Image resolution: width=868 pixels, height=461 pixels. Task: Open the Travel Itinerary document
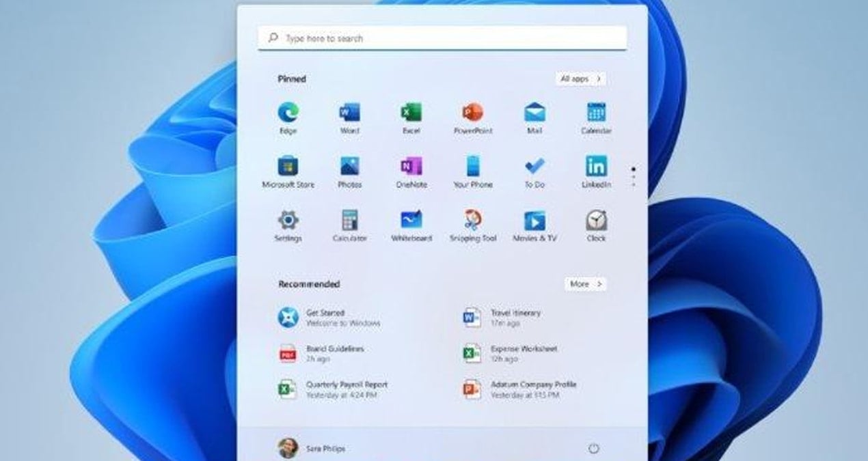click(516, 316)
